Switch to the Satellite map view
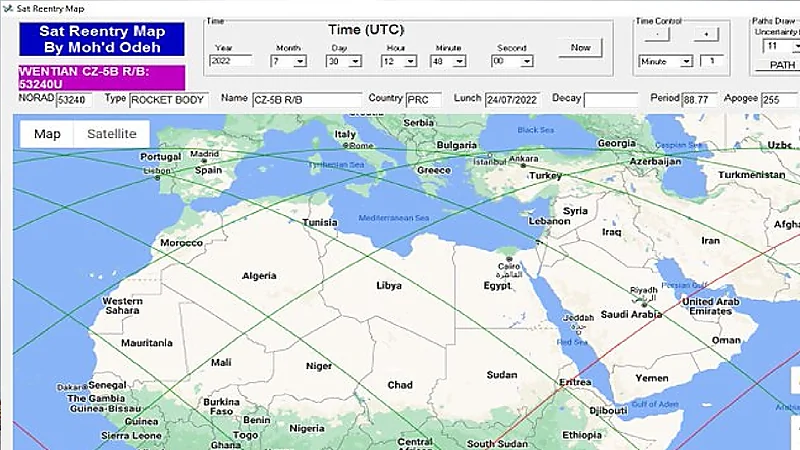 112,134
